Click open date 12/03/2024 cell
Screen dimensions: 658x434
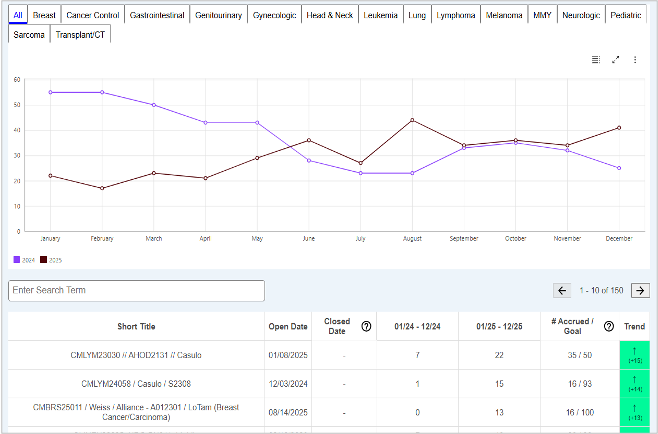[x=288, y=384]
